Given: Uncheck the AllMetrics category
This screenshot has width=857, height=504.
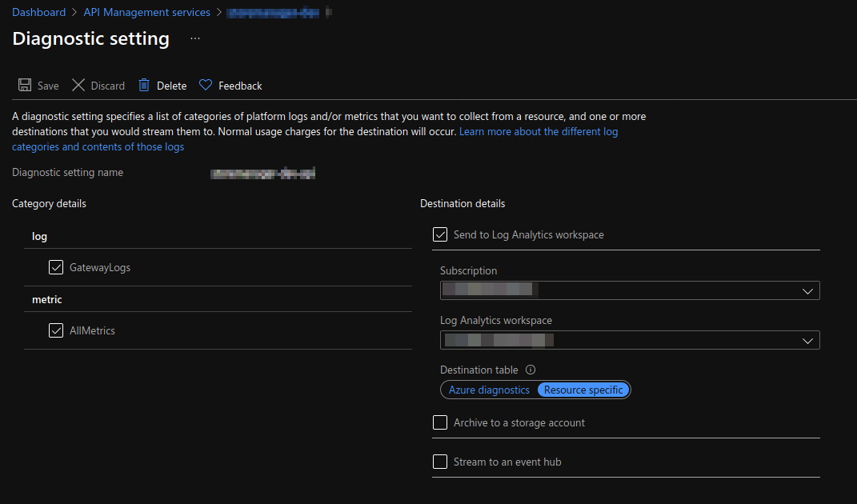Looking at the screenshot, I should coord(56,330).
